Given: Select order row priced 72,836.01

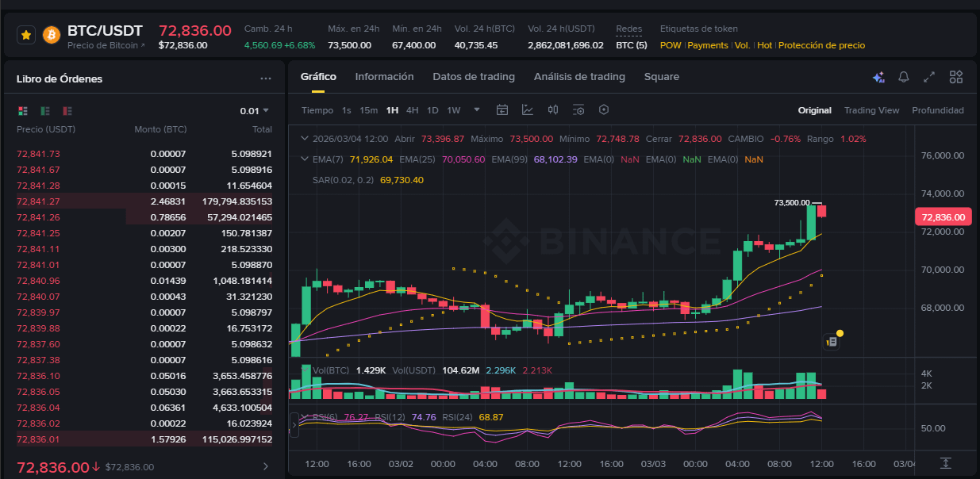Looking at the screenshot, I should click(144, 439).
